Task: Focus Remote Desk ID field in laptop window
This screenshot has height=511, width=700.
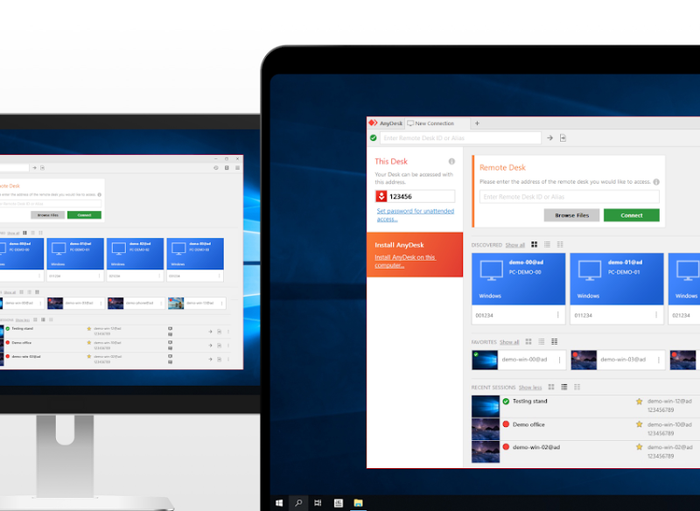Action: coord(569,196)
